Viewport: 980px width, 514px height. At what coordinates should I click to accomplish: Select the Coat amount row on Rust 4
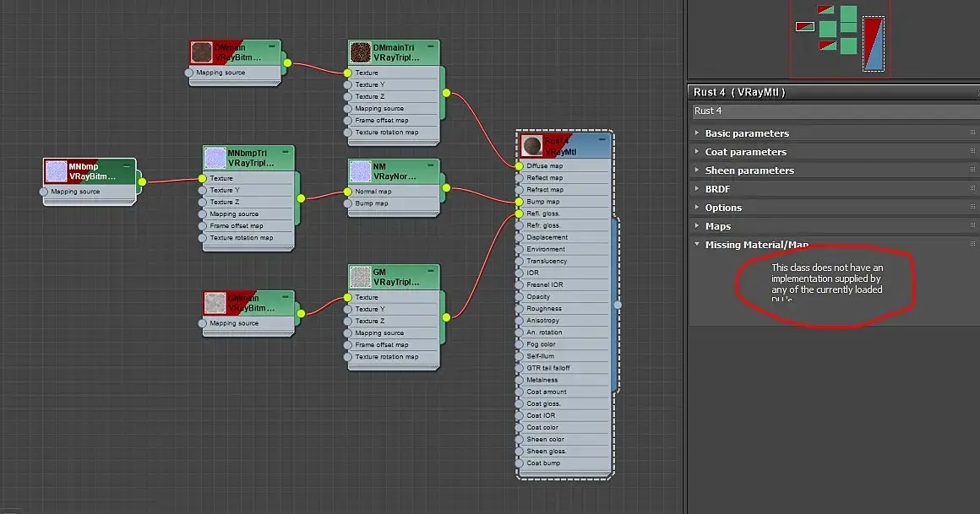tap(563, 392)
